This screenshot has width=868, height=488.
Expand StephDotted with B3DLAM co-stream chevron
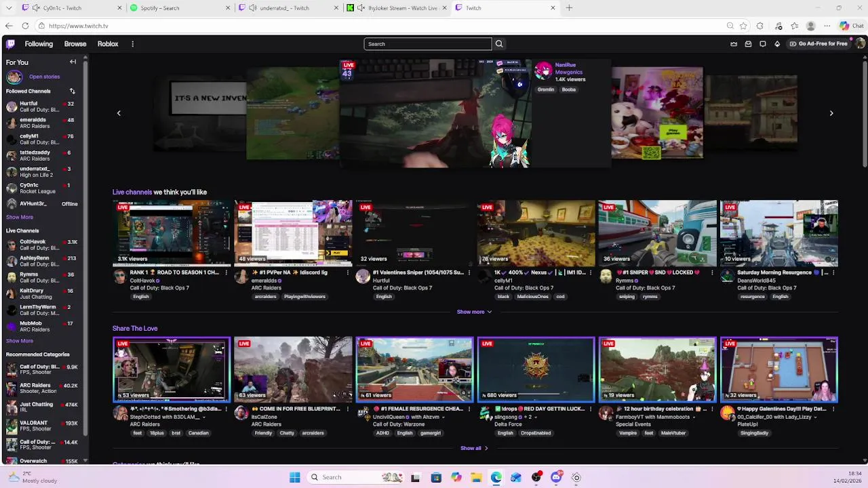point(203,417)
